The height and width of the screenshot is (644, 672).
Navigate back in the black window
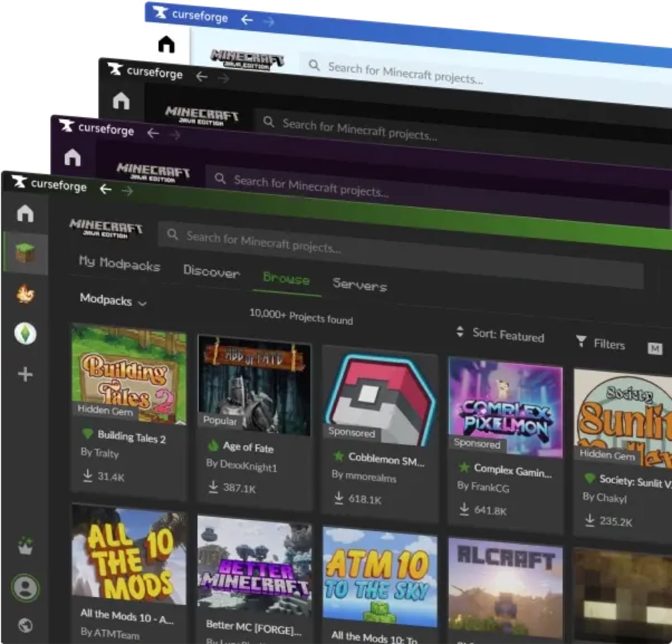click(202, 76)
